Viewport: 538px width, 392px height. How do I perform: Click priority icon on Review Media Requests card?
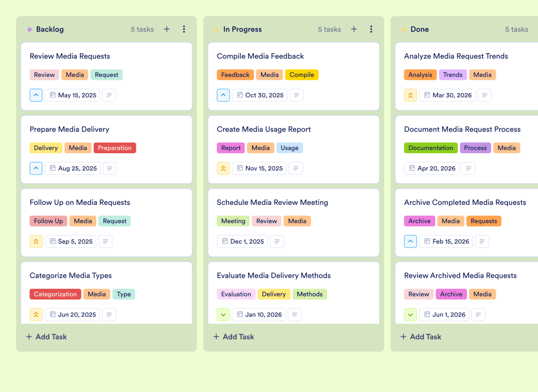click(x=36, y=95)
